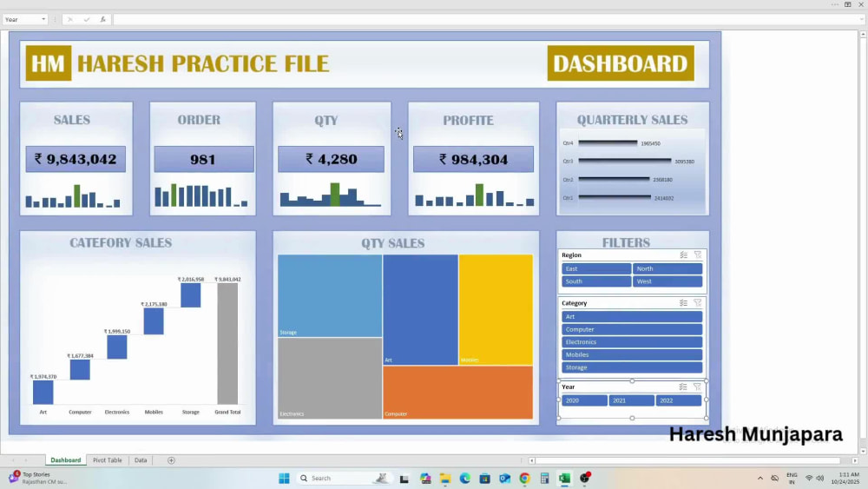Toggle the Storage category slicer item
Screen dimensions: 868x489
point(632,367)
